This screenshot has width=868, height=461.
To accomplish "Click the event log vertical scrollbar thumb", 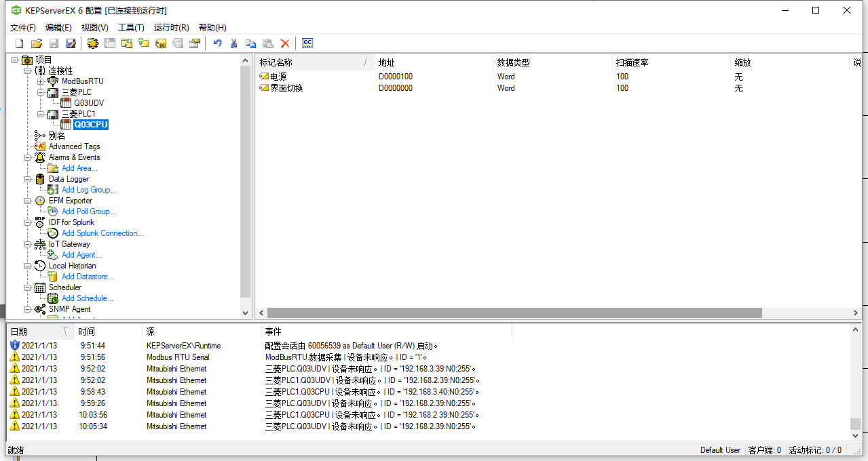I will coord(855,424).
